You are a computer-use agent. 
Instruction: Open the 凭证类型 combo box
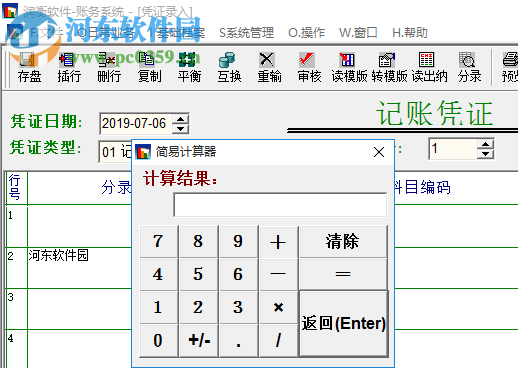pos(116,152)
